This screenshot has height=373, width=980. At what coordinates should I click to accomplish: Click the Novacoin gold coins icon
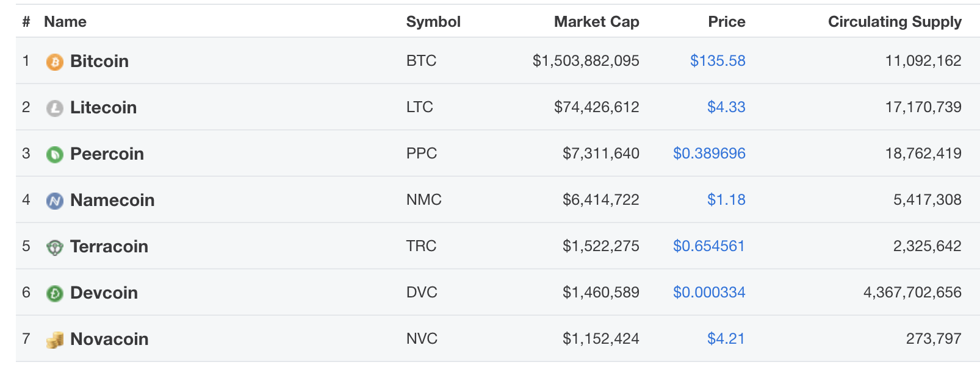[x=54, y=339]
